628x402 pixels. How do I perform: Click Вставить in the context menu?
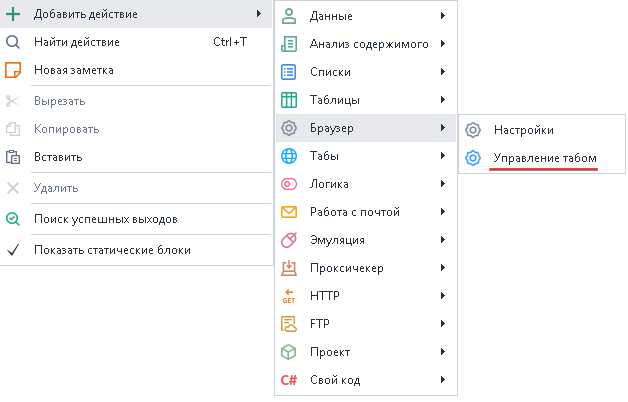[x=58, y=157]
